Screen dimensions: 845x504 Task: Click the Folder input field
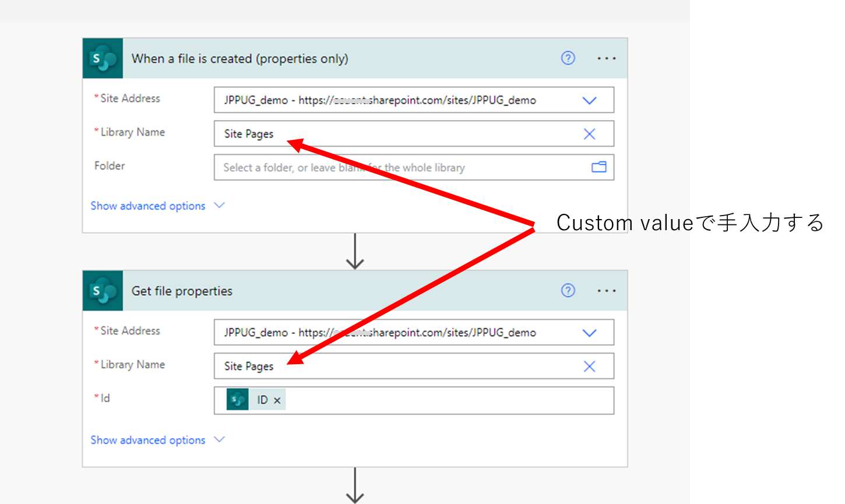pyautogui.click(x=414, y=167)
